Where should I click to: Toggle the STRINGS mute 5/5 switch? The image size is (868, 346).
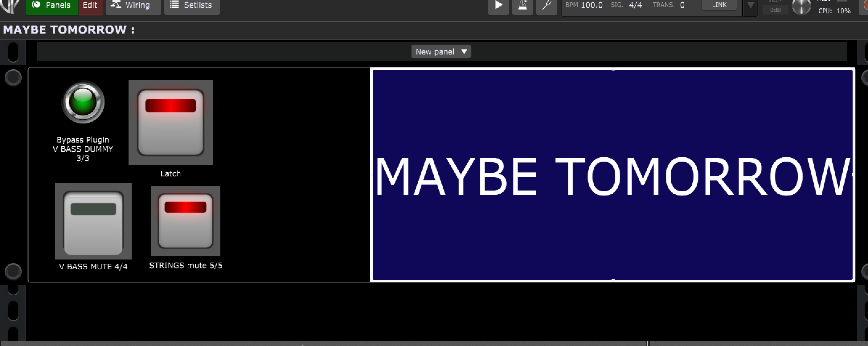click(x=185, y=221)
